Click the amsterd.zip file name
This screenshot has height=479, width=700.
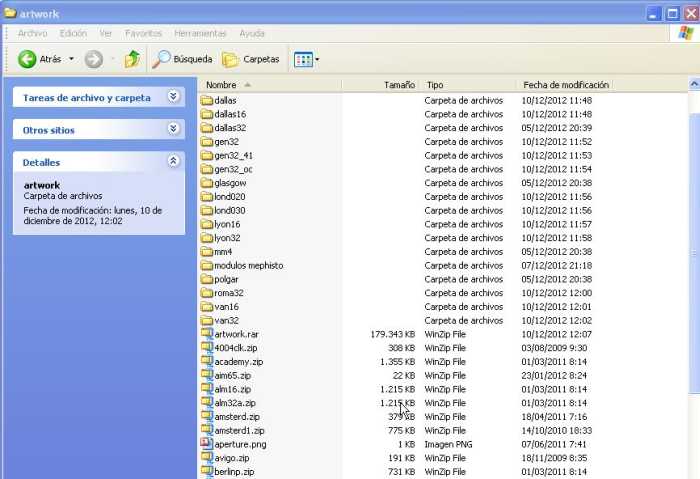coord(237,417)
